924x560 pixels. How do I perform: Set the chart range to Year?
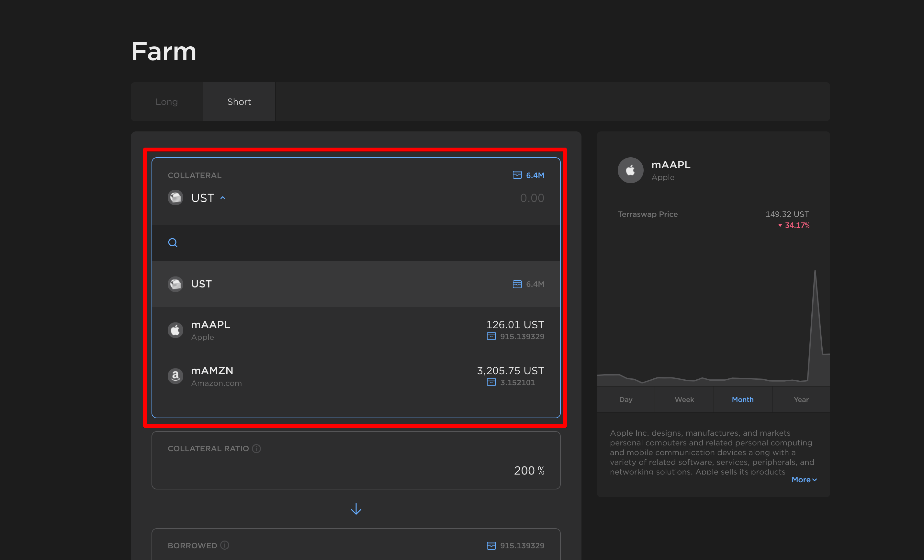pos(801,399)
